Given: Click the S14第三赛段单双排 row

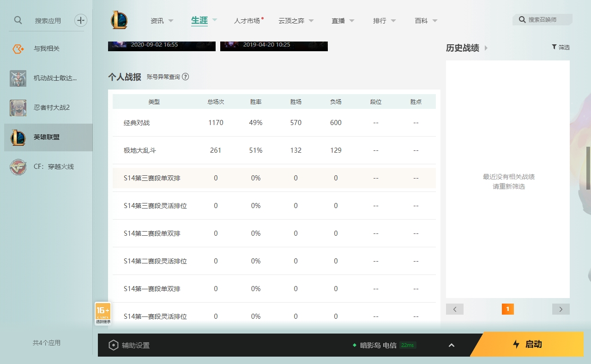Looking at the screenshot, I should (x=274, y=178).
